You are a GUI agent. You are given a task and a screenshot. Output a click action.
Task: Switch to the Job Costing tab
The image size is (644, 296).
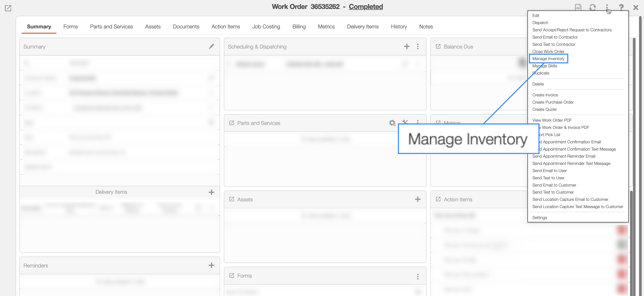(266, 27)
